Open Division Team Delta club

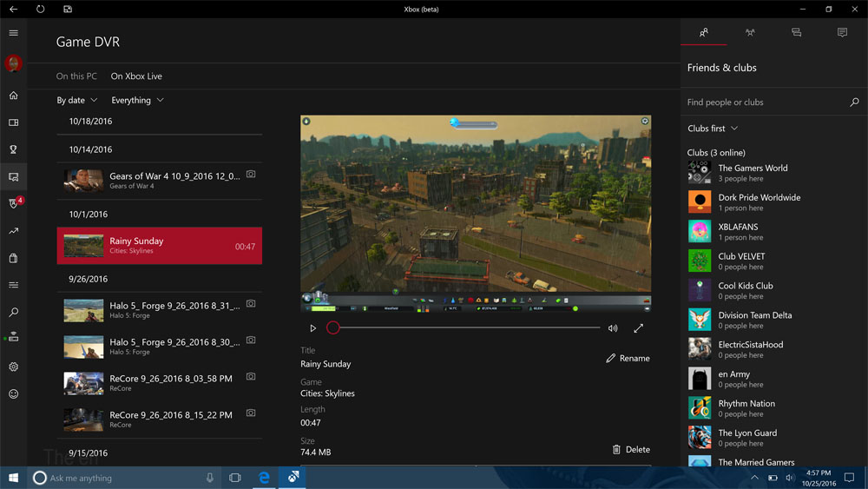773,320
